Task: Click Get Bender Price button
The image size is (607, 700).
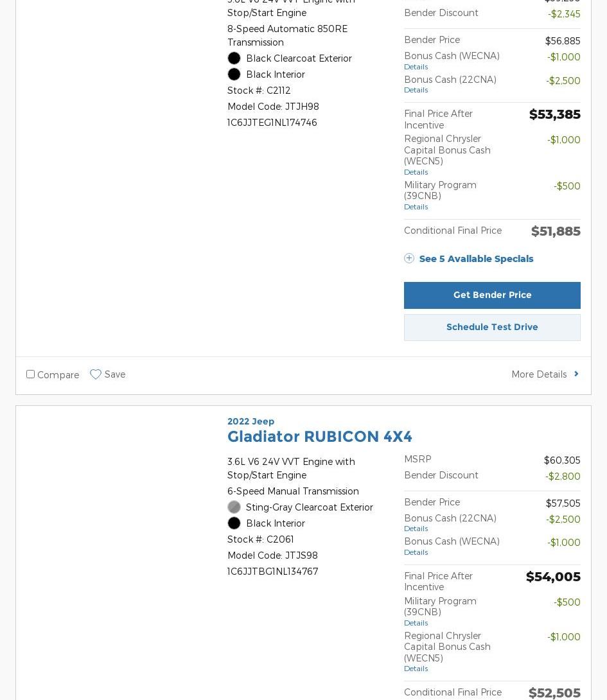Action: pyautogui.click(x=492, y=295)
